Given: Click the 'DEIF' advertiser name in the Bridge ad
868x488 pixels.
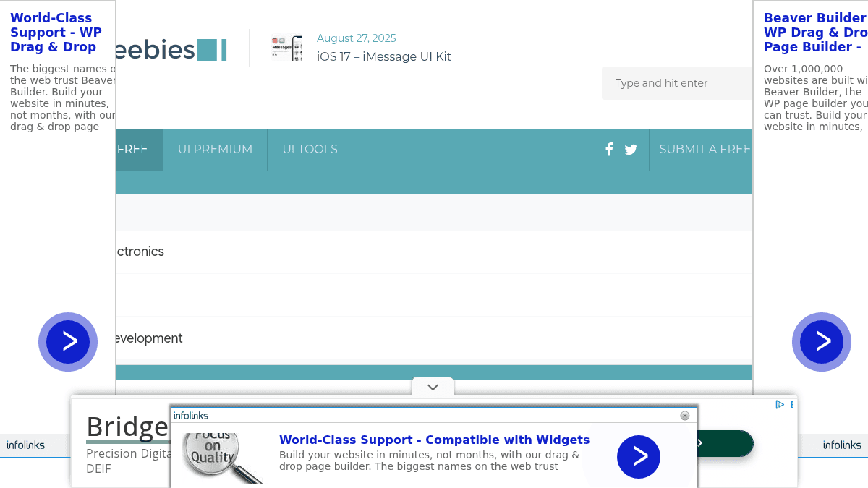Looking at the screenshot, I should point(98,468).
